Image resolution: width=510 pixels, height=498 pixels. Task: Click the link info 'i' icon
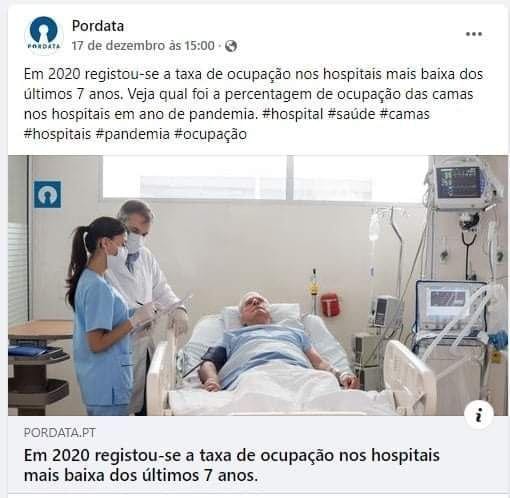pyautogui.click(x=479, y=415)
